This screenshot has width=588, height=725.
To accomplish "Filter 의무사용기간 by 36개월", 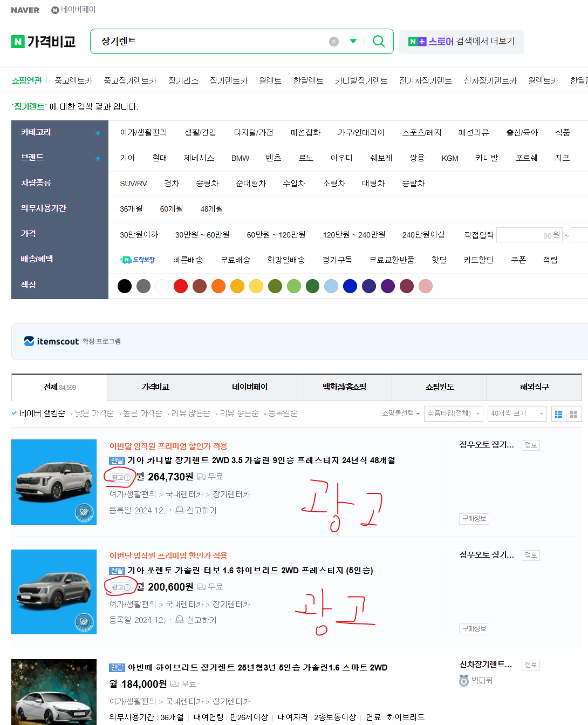I will (131, 209).
